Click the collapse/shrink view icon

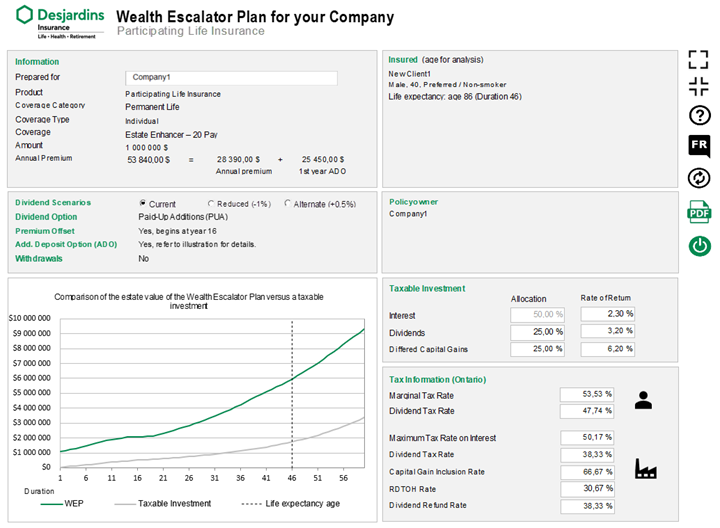tap(698, 86)
